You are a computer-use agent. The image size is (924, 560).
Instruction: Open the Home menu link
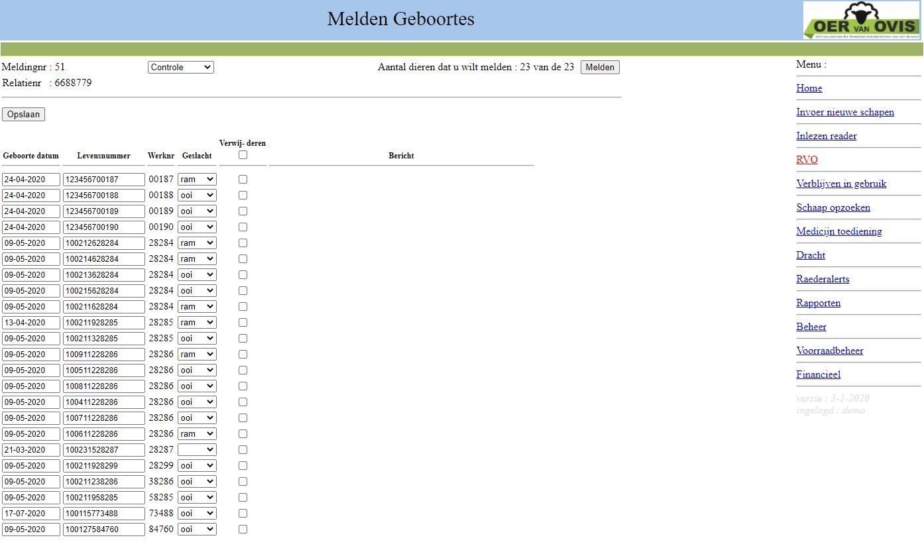[809, 88]
